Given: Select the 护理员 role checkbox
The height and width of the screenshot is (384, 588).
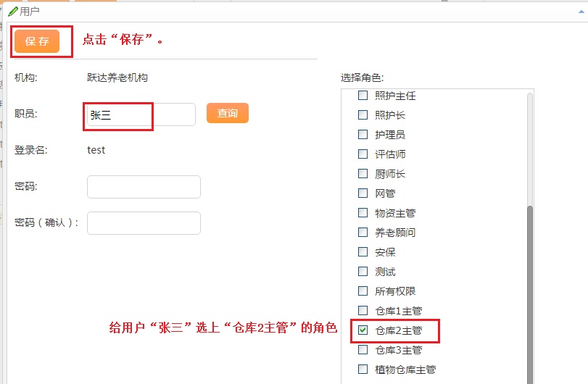Looking at the screenshot, I should [363, 134].
